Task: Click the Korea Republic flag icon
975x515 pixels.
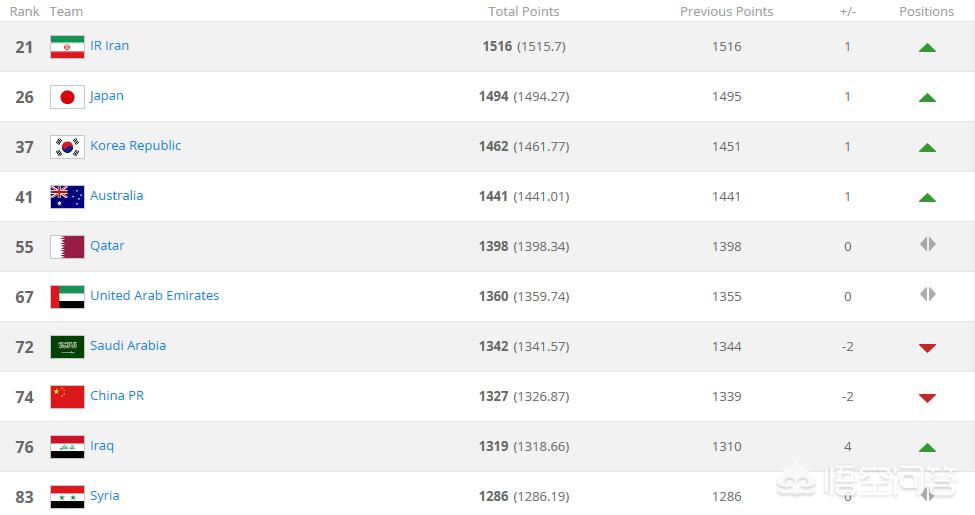Action: pos(67,147)
